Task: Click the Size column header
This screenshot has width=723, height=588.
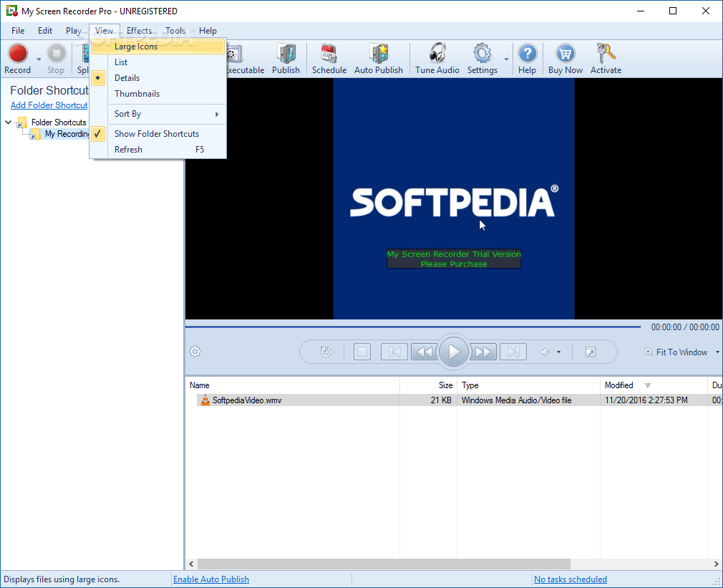Action: 428,385
